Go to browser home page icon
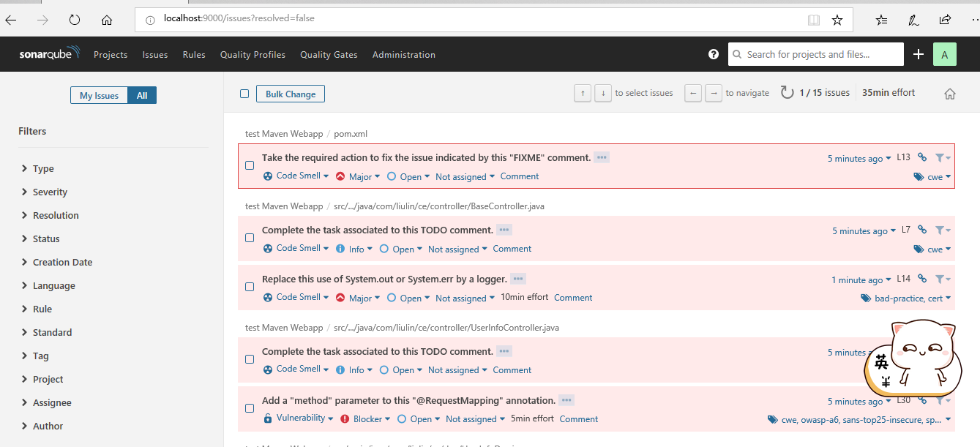Image resolution: width=980 pixels, height=447 pixels. coord(107,20)
